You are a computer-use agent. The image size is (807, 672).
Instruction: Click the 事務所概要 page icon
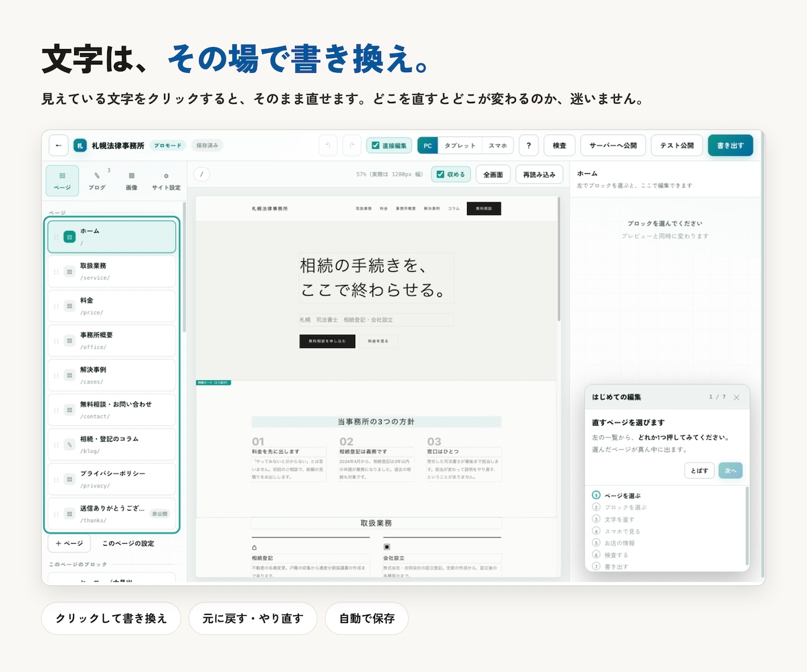pos(69,341)
